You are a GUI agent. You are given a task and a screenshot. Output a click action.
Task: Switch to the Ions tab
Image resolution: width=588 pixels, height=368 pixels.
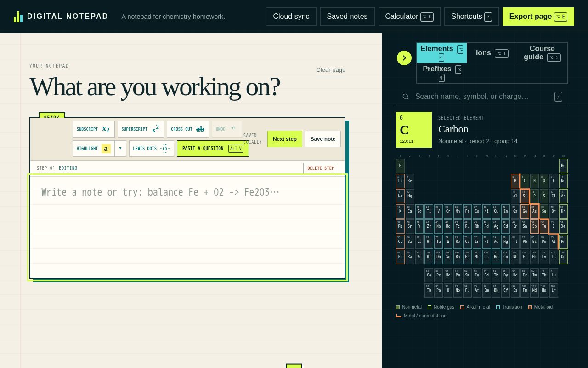point(492,53)
